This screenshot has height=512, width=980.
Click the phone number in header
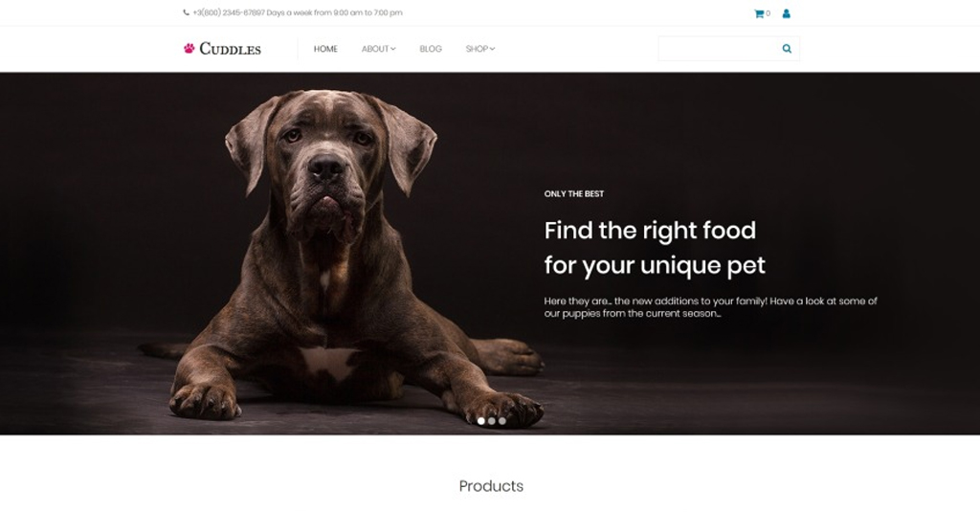pos(229,12)
